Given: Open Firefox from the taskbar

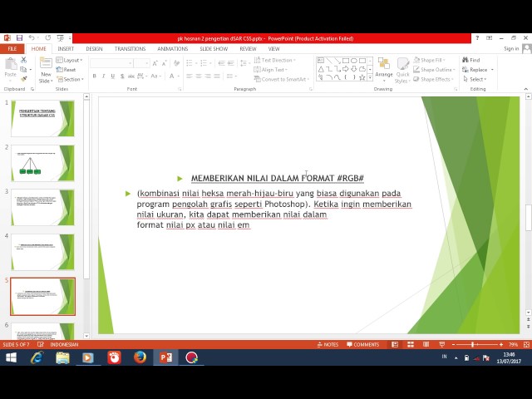Looking at the screenshot, I should (140, 357).
